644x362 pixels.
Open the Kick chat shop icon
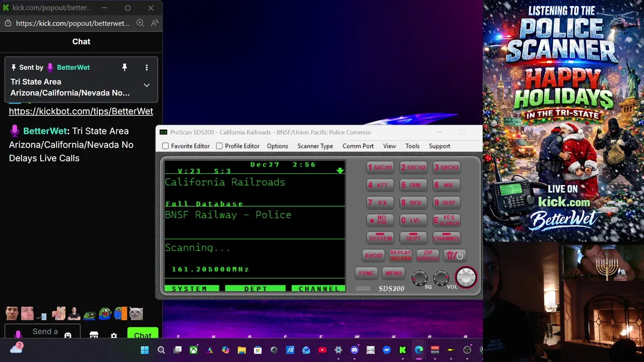point(94,335)
